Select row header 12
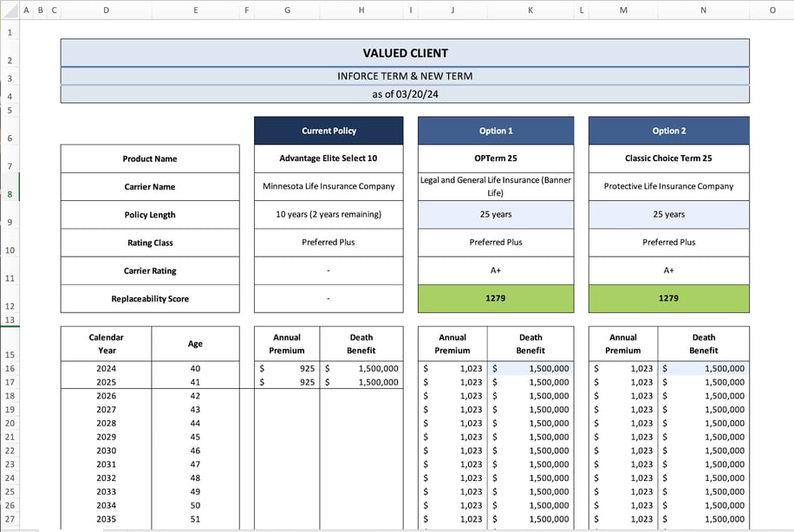Image resolution: width=794 pixels, height=532 pixels. coord(9,306)
